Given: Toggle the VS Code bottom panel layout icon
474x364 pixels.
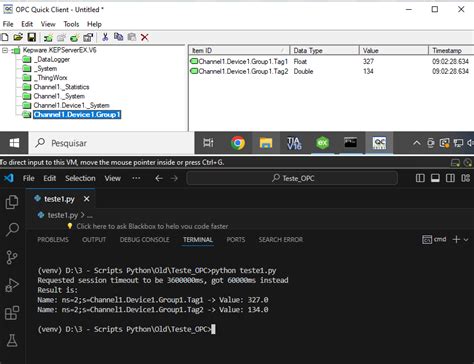Looking at the screenshot, I should point(435,178).
